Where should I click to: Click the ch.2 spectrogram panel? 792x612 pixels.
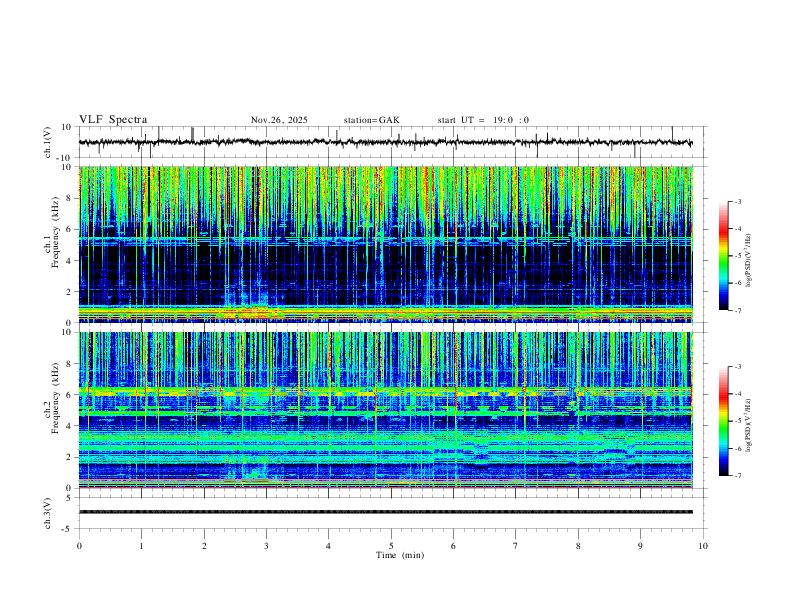click(x=385, y=410)
